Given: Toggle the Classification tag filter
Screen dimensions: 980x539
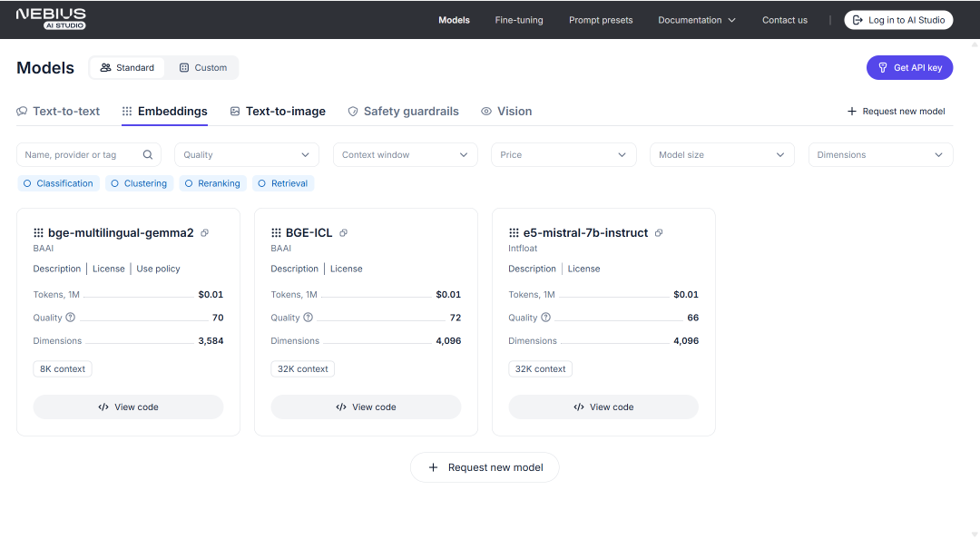Looking at the screenshot, I should (x=58, y=183).
